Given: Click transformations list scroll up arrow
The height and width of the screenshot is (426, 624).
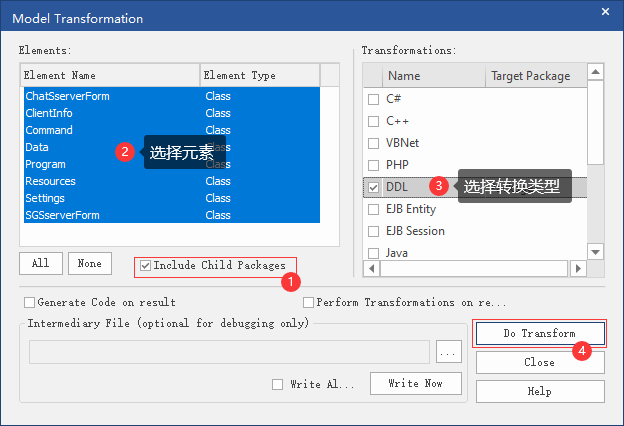Looking at the screenshot, I should [x=595, y=72].
